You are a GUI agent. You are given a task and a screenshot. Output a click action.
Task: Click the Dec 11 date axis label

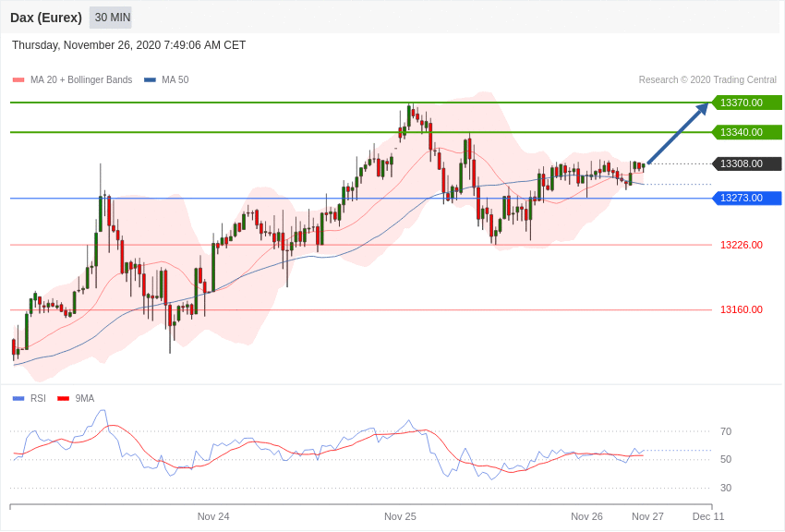click(708, 516)
